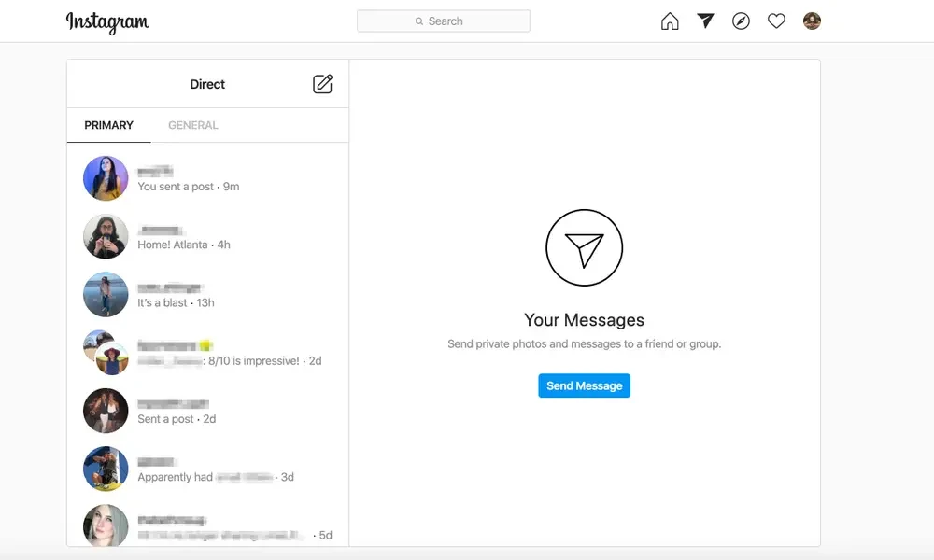Select the conversation saying 'It's a blast'

tap(205, 294)
